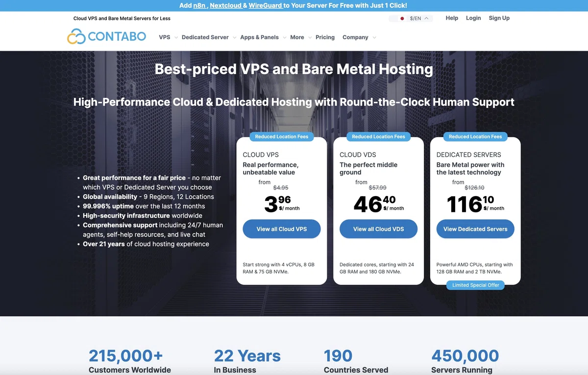Click 'Start strong with 4 vCPUs' description
The width and height of the screenshot is (588, 375).
coord(279,268)
